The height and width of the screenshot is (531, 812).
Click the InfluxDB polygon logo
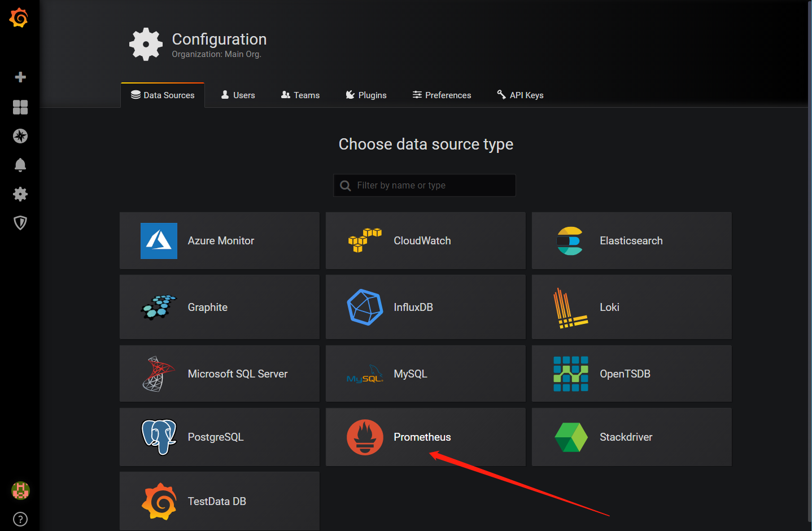click(x=365, y=307)
